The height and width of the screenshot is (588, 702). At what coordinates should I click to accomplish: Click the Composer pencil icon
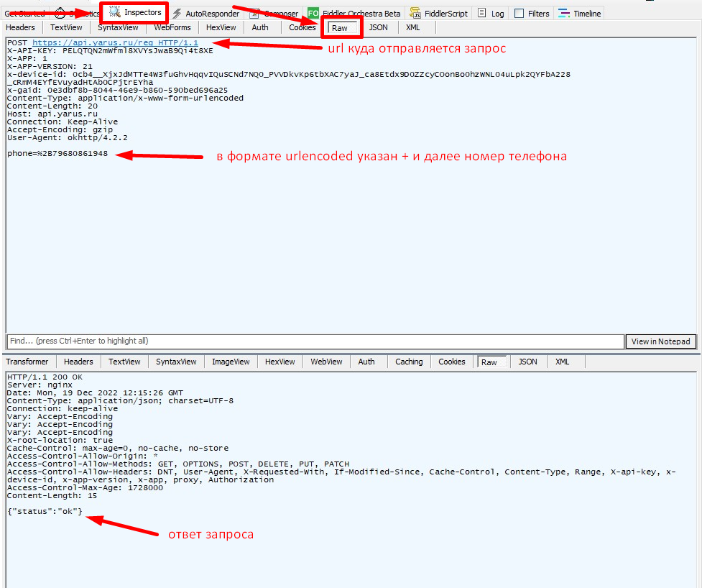(x=254, y=14)
